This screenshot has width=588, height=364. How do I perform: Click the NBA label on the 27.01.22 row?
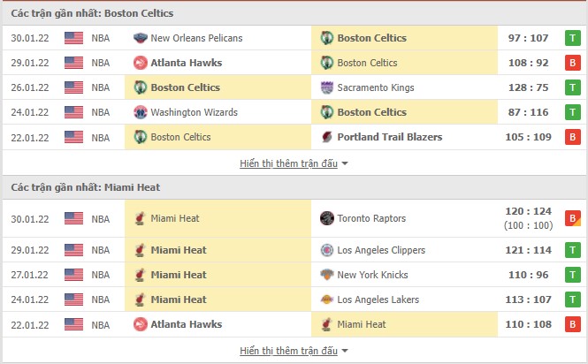point(101,275)
